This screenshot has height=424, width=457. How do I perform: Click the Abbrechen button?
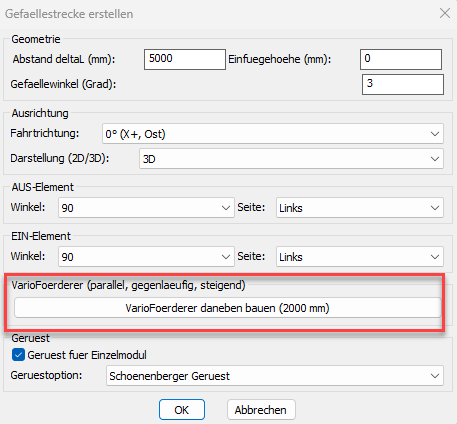[x=261, y=410]
